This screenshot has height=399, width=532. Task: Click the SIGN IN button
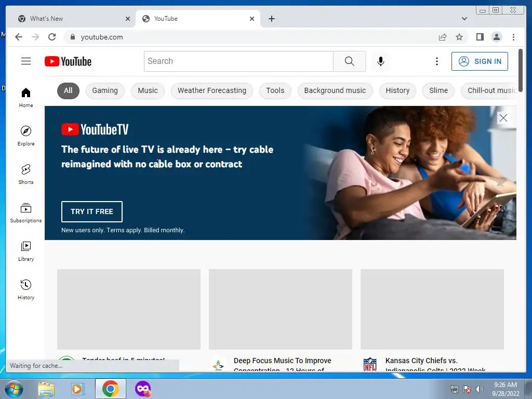480,61
